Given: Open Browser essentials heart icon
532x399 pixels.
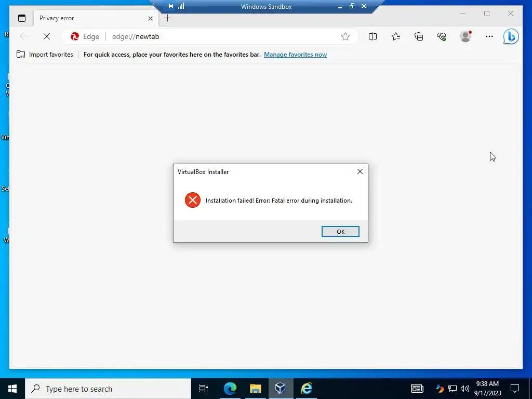Looking at the screenshot, I should [x=442, y=36].
